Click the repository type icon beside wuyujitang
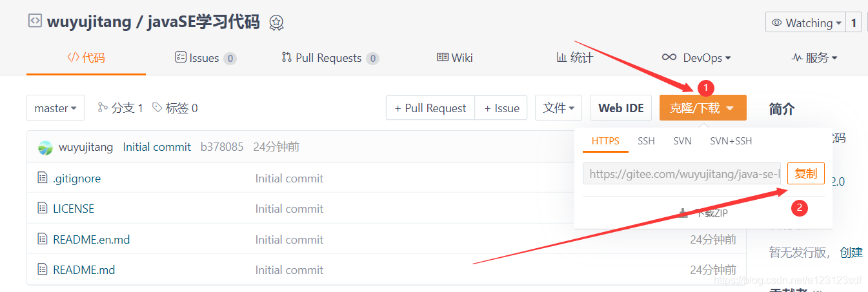 [34, 21]
